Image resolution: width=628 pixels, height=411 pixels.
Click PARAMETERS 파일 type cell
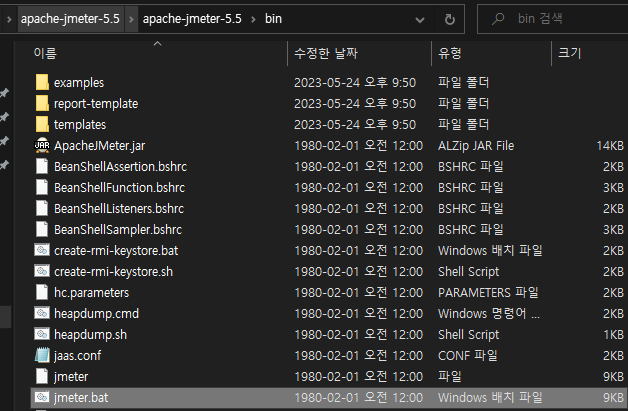488,293
